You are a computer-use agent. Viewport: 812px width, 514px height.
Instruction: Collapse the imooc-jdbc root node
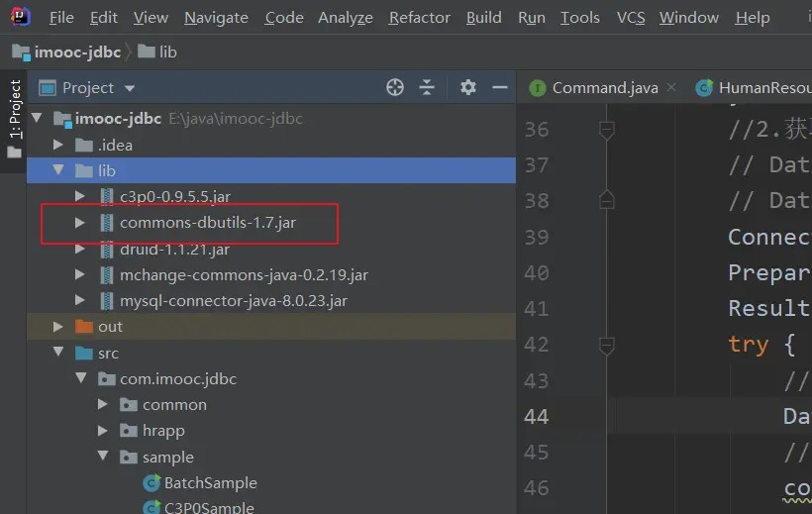point(37,118)
